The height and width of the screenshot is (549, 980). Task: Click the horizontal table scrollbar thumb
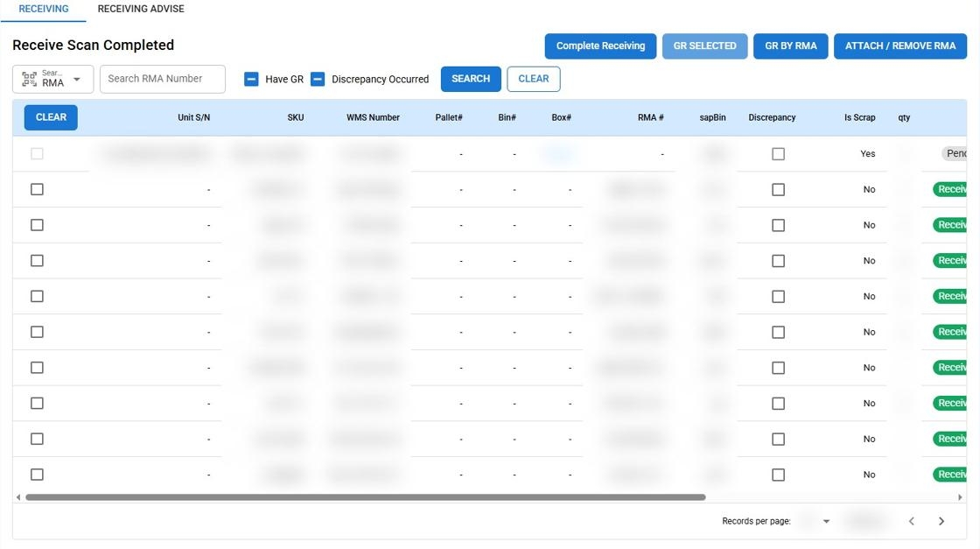[x=365, y=497]
